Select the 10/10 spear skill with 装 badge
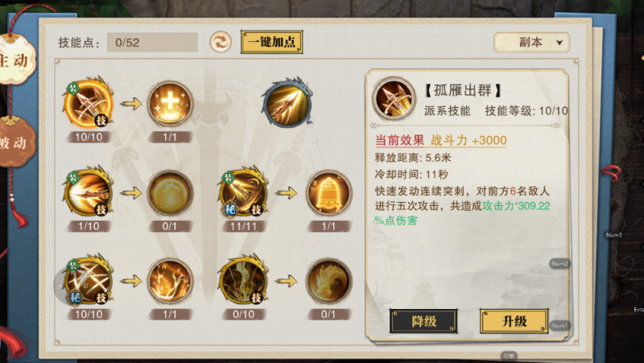644x363 pixels. [x=89, y=103]
